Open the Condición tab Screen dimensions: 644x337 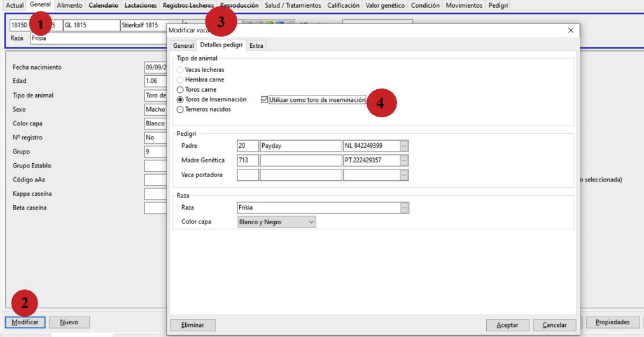pos(425,5)
